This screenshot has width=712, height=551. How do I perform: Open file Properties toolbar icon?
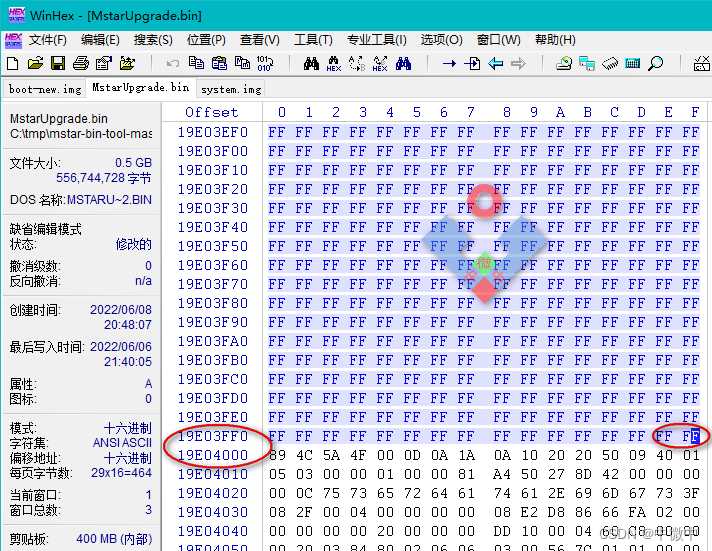[x=104, y=63]
